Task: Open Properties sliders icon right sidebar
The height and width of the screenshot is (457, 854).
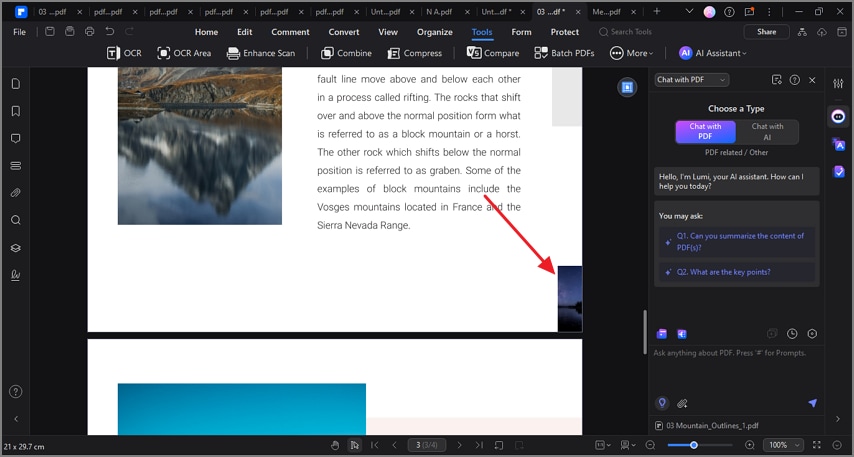Action: [x=838, y=83]
